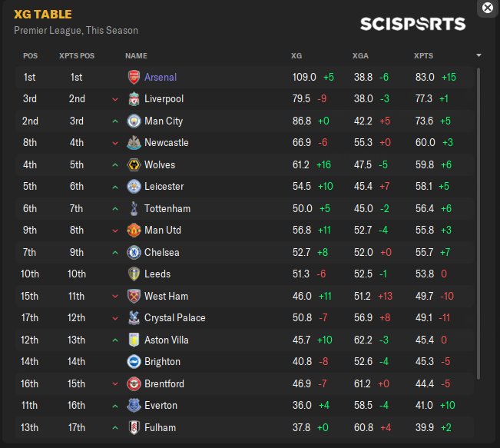Click the Arsenal club badge icon

coord(134,77)
